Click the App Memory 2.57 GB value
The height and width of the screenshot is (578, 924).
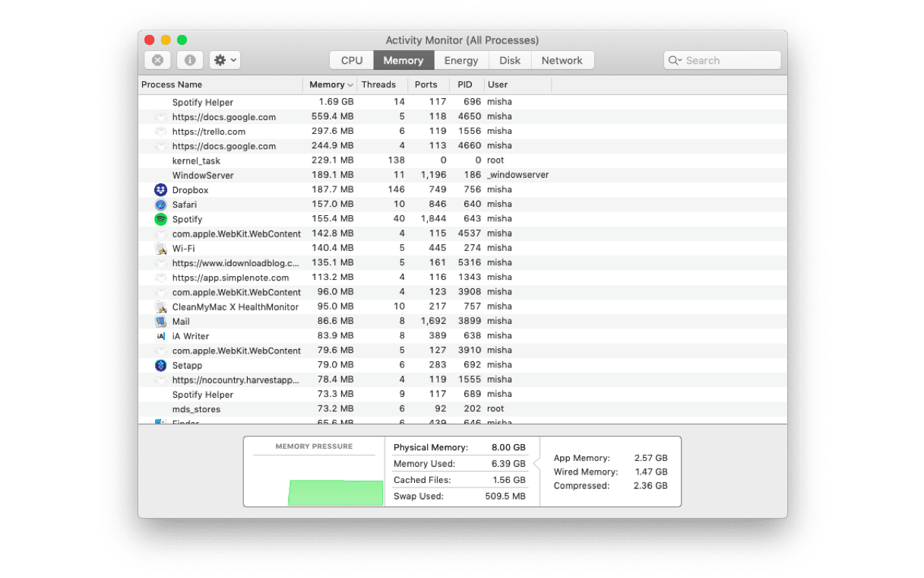pos(651,458)
